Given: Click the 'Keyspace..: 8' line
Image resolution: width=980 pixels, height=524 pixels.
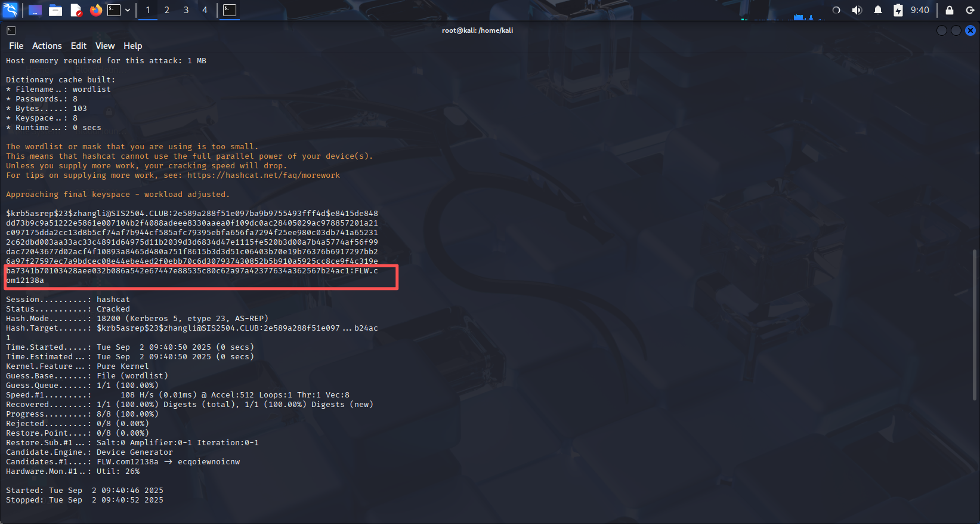Looking at the screenshot, I should coord(42,118).
